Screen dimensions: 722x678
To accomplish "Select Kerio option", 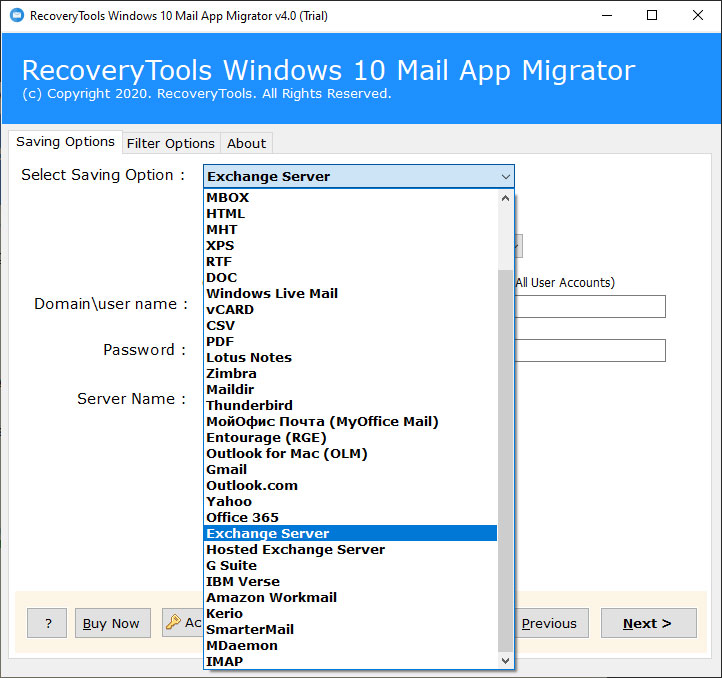I will pyautogui.click(x=350, y=614).
